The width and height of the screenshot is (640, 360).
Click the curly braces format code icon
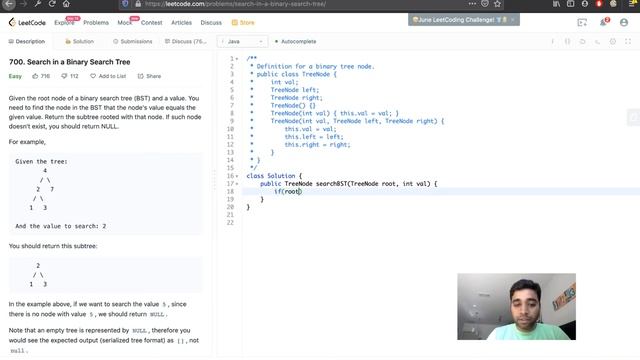pyautogui.click(x=567, y=42)
